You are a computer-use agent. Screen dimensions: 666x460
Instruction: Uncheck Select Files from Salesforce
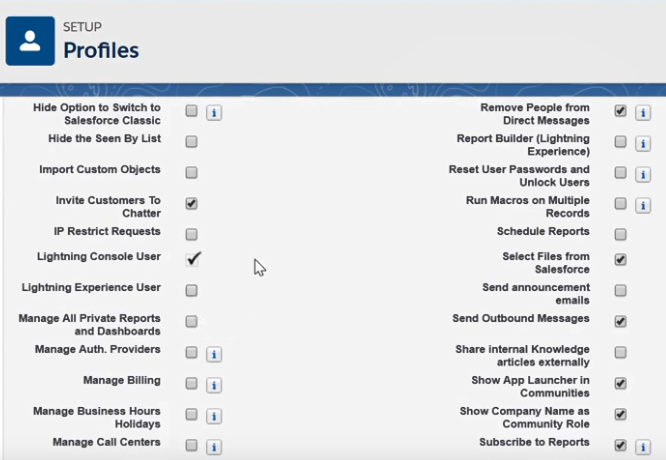click(x=621, y=260)
